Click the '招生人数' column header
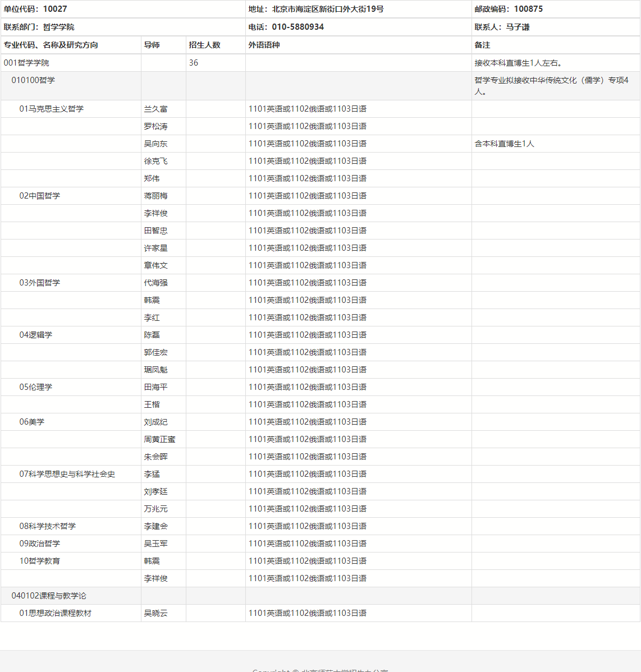 pos(204,45)
